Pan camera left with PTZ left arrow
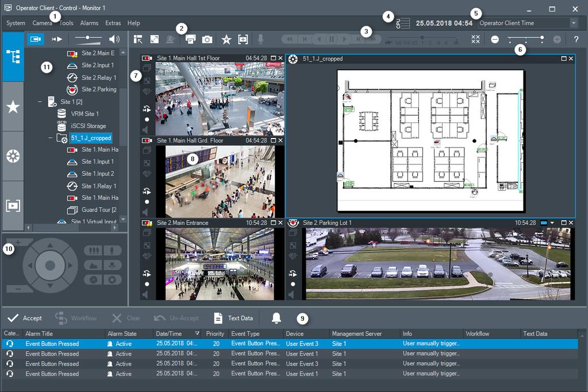This screenshot has width=588, height=392. 30,266
